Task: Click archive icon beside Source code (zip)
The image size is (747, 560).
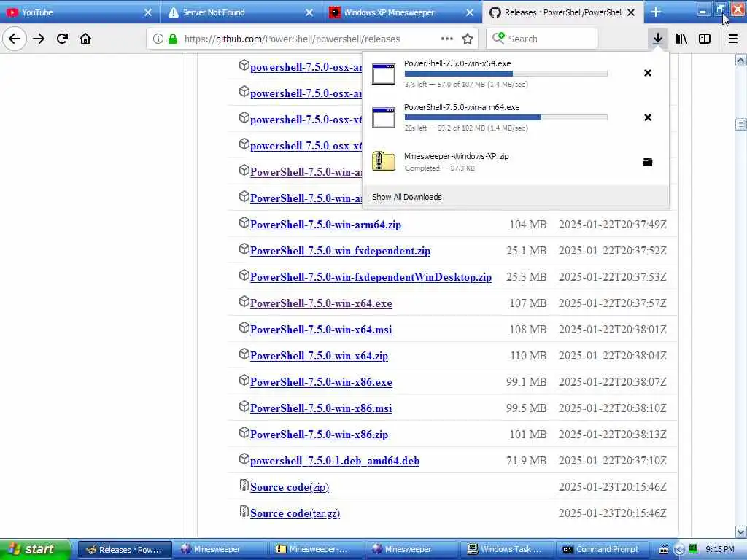Action: coord(244,485)
